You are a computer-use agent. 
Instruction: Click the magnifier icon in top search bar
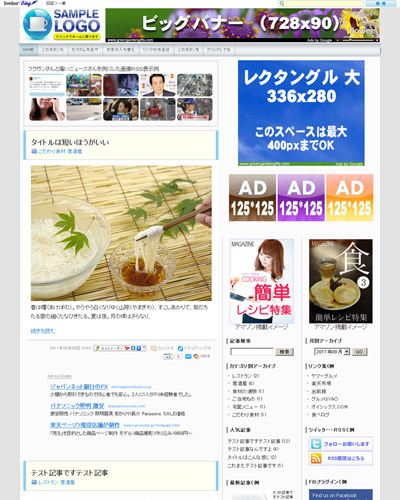(282, 3)
